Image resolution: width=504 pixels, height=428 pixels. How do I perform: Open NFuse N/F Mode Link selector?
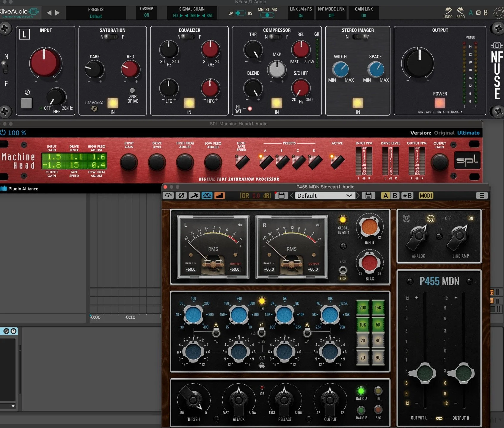(331, 12)
